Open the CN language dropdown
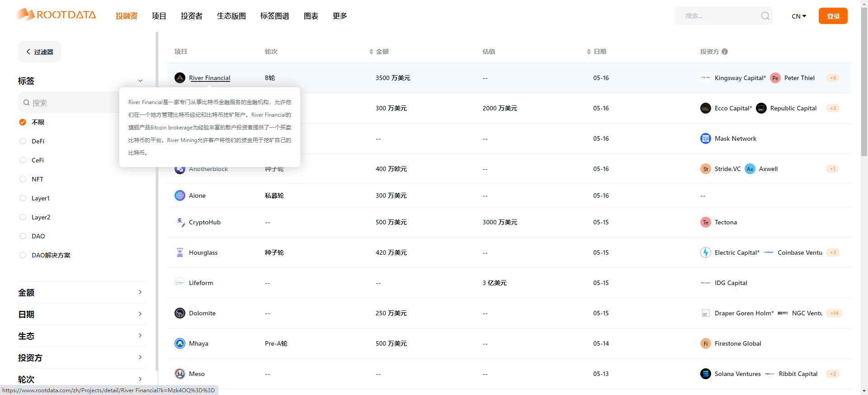This screenshot has width=868, height=395. [799, 16]
